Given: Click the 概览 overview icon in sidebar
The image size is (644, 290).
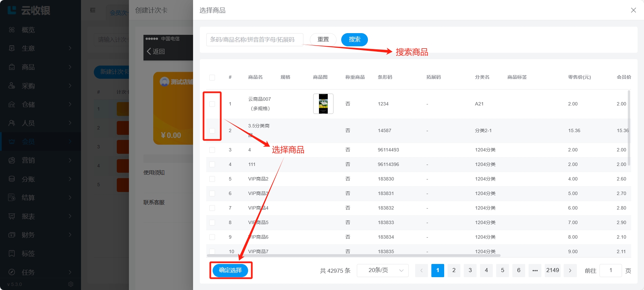Looking at the screenshot, I should [12, 30].
